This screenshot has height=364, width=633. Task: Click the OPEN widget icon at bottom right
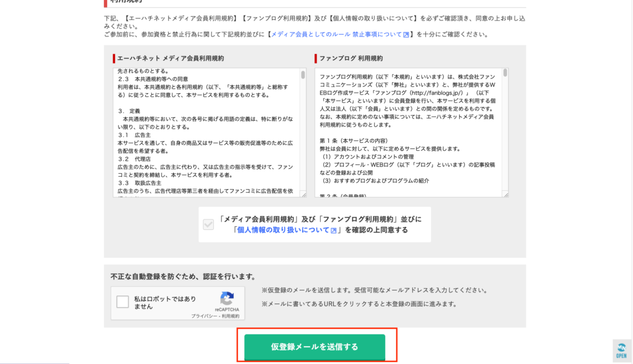coord(621,350)
